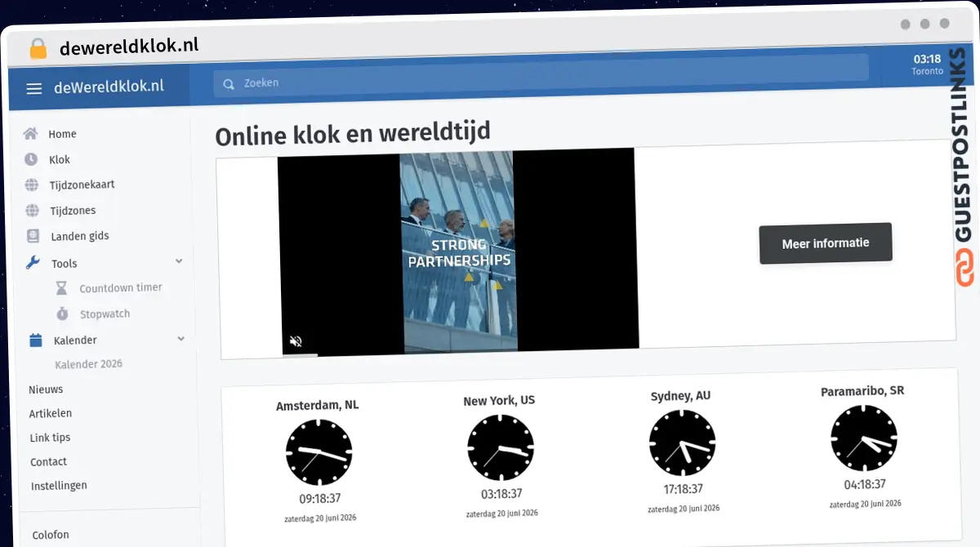Click the deWereldklok.nl site logo
The width and height of the screenshot is (980, 547).
coord(109,87)
